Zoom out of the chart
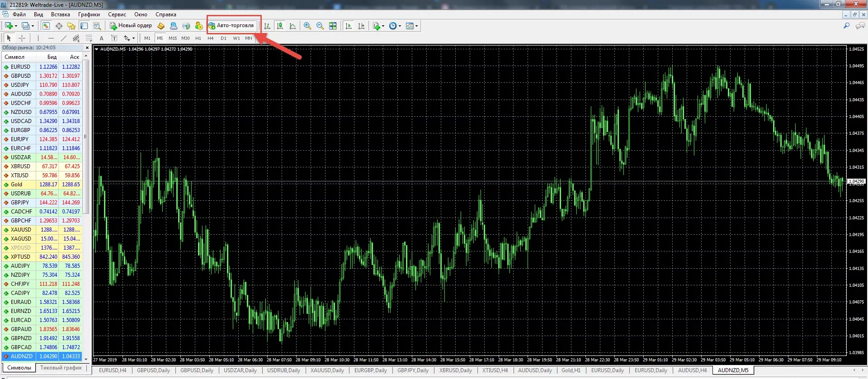The image size is (868, 379). coord(320,26)
